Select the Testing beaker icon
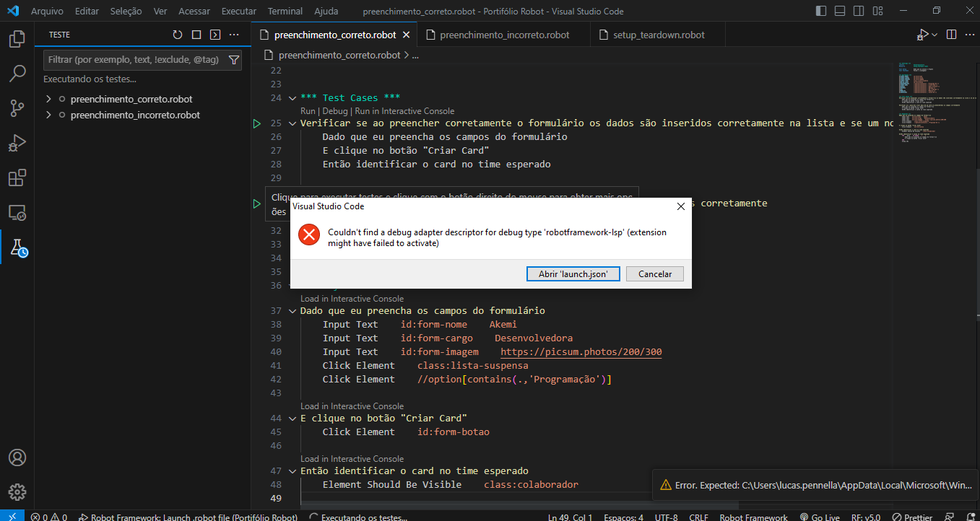Screen dimensions: 980x521 click(17, 248)
